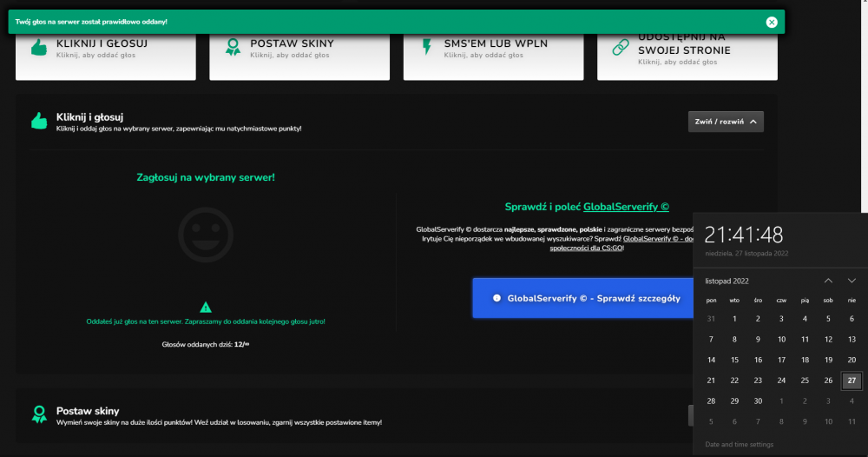Select October 31 in the calendar
868x457 pixels.
pyautogui.click(x=711, y=319)
